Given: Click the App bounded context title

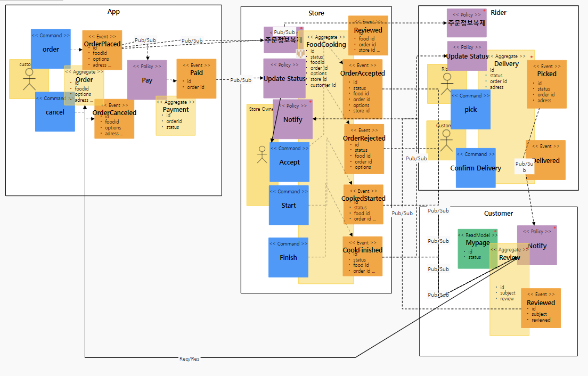Looking at the screenshot, I should (113, 12).
